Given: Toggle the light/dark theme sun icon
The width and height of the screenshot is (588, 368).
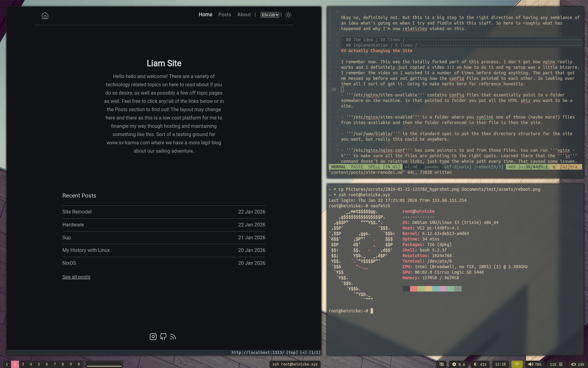Looking at the screenshot, I should 288,15.
